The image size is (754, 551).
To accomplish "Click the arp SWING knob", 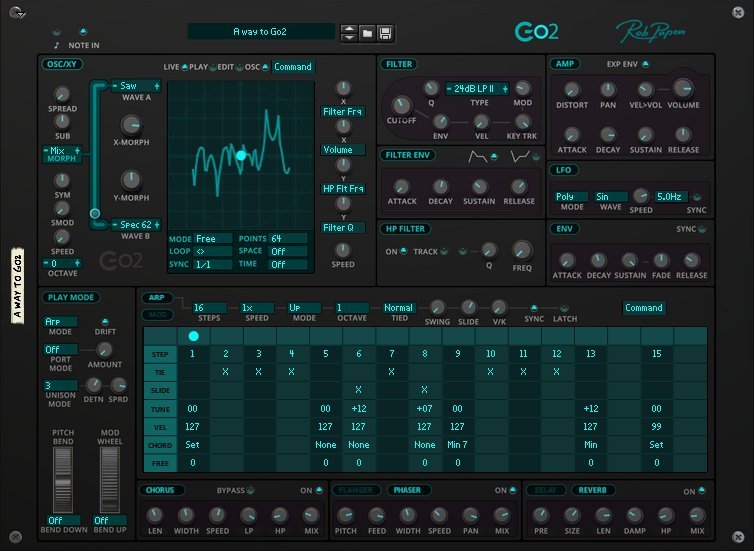I will pyautogui.click(x=437, y=307).
